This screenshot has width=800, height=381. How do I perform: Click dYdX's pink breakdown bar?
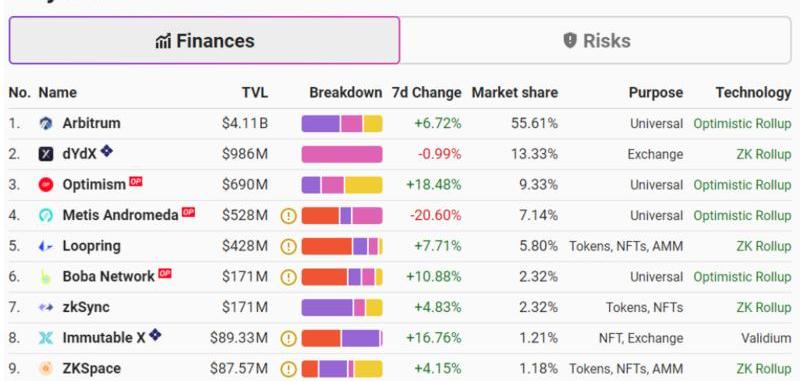pos(342,155)
